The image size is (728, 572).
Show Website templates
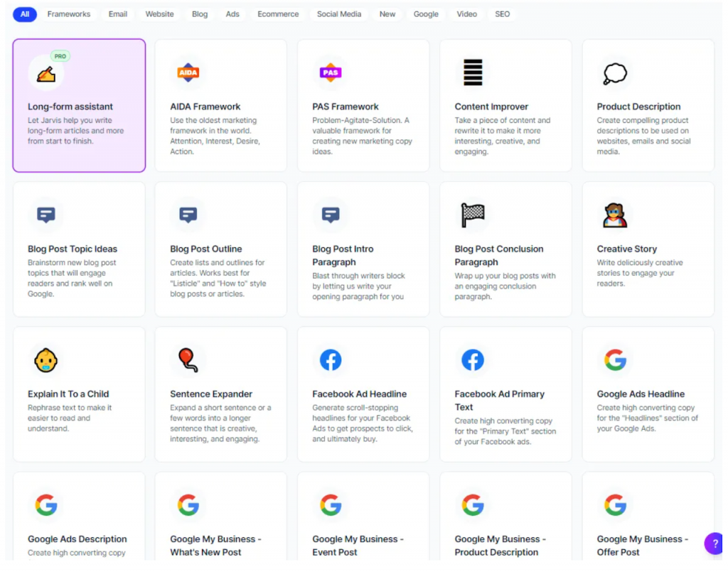click(160, 14)
